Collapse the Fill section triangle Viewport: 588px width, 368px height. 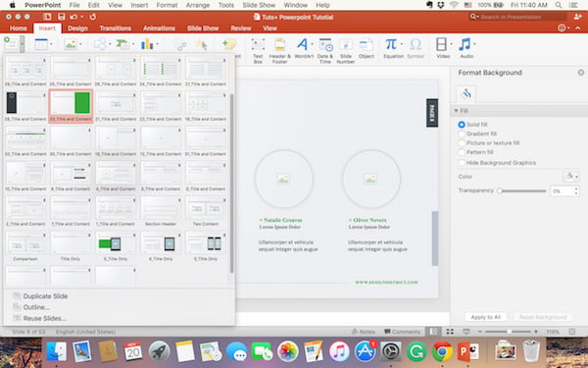[456, 111]
